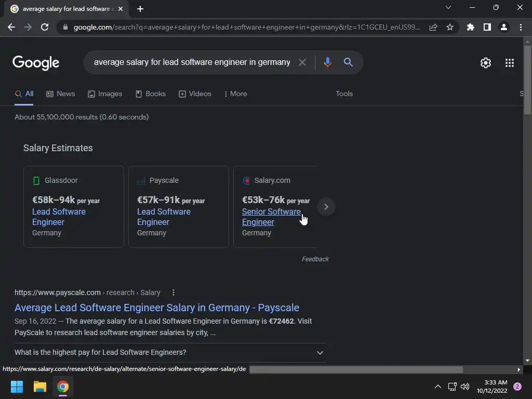The height and width of the screenshot is (399, 532).
Task: Open the Google apps grid
Action: pos(509,63)
